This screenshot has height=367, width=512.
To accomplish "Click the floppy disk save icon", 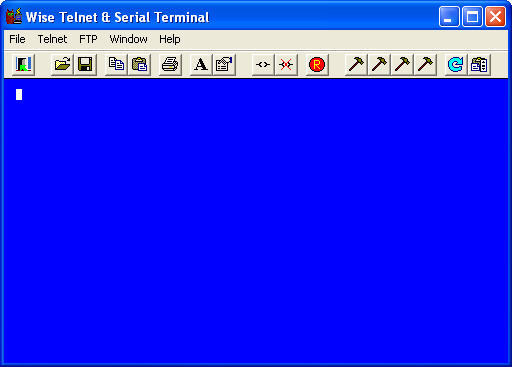I will [x=85, y=64].
